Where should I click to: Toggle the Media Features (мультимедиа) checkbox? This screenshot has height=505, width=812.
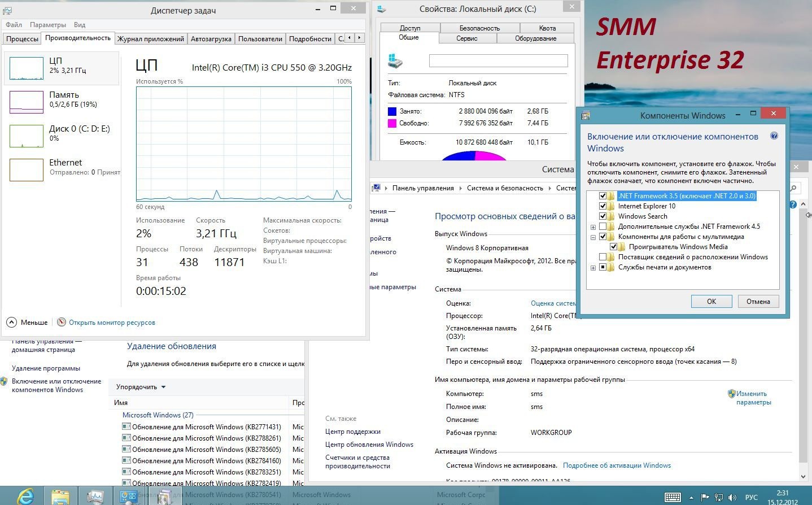point(603,237)
